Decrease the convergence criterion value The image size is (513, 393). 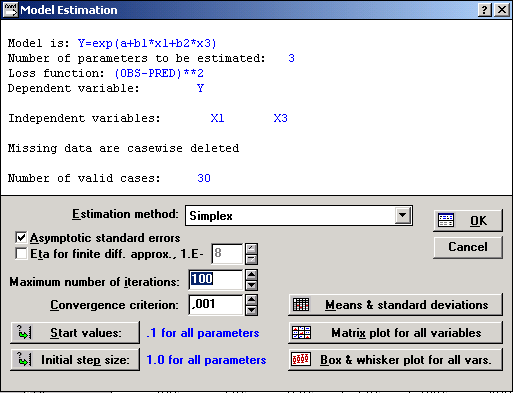[251, 311]
